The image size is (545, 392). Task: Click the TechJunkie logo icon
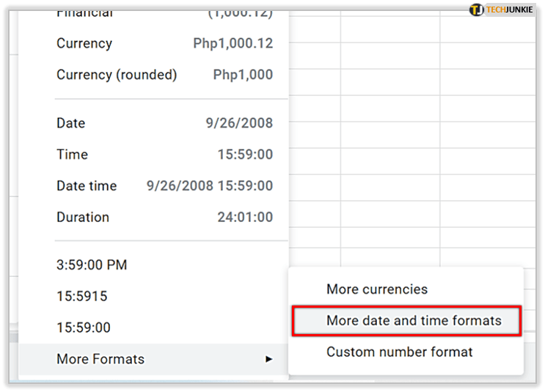tap(477, 10)
